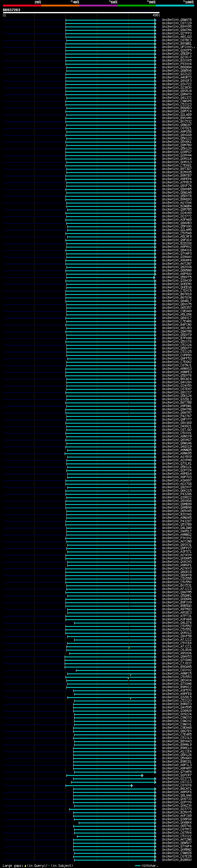Click hit label UniRef100_Q2HZF5
197x868 pixels.
coord(177,50)
